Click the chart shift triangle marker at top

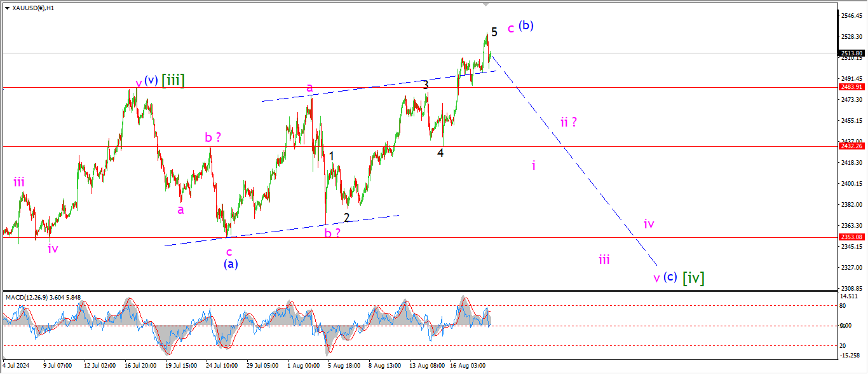(x=486, y=4)
